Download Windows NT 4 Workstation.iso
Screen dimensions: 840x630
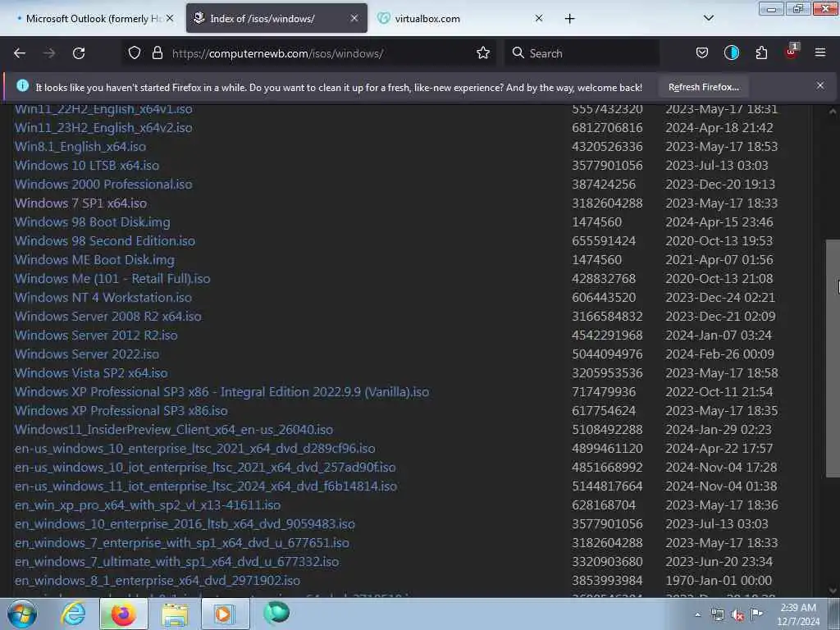pos(103,297)
